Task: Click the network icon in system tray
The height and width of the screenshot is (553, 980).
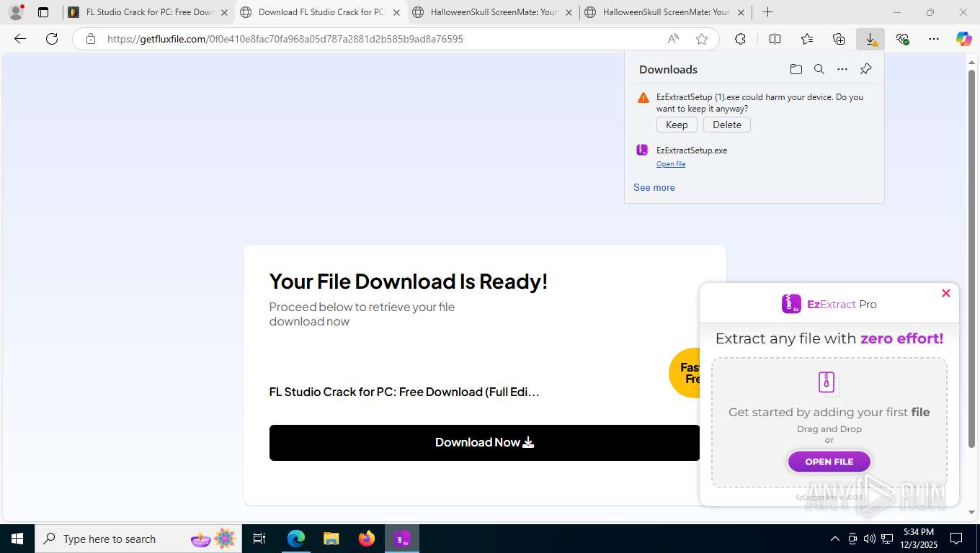Action: [887, 539]
